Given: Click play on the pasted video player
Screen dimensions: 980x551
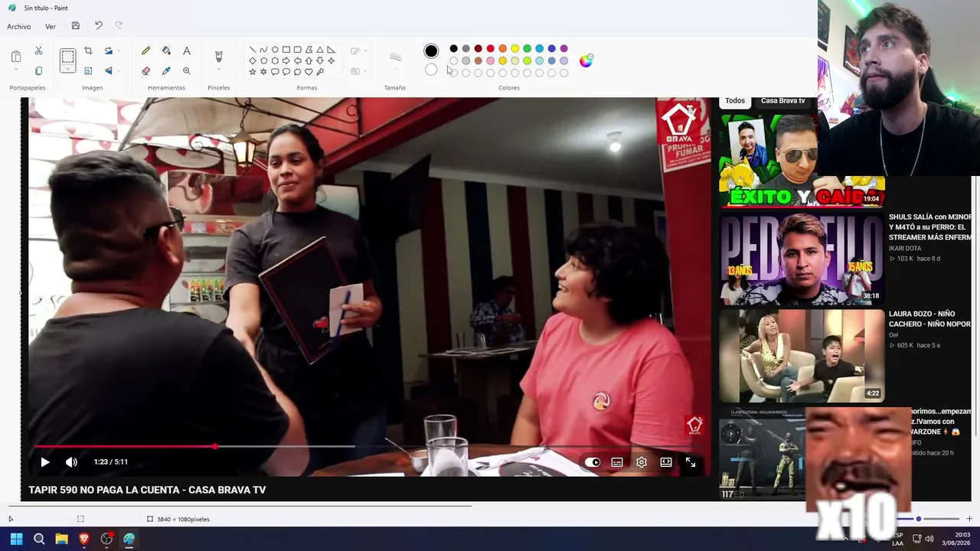Looking at the screenshot, I should [45, 462].
